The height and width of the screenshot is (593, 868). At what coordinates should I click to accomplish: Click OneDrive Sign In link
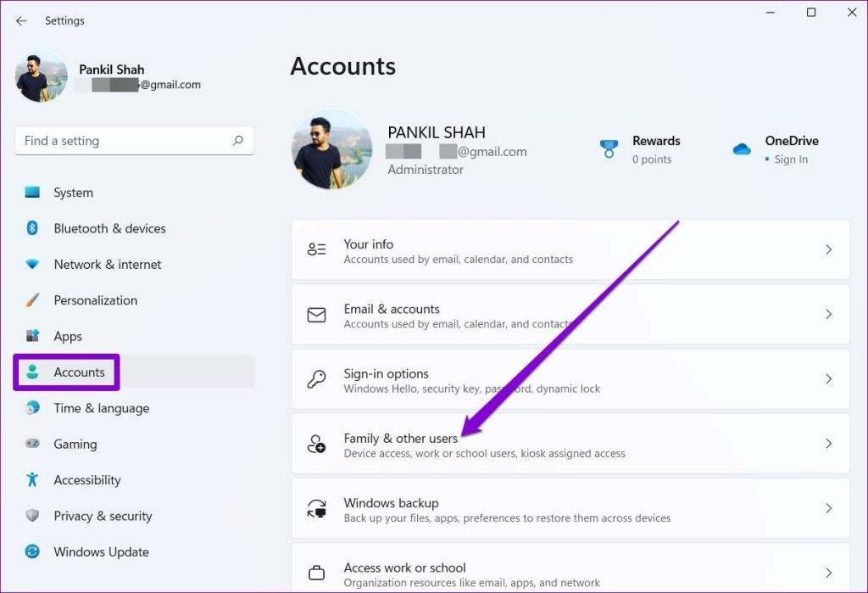point(790,159)
